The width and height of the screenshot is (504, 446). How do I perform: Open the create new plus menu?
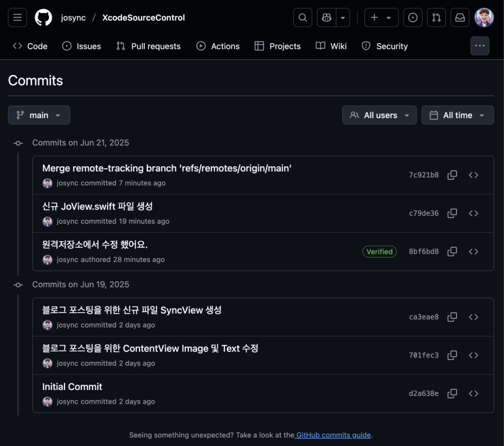click(x=381, y=18)
